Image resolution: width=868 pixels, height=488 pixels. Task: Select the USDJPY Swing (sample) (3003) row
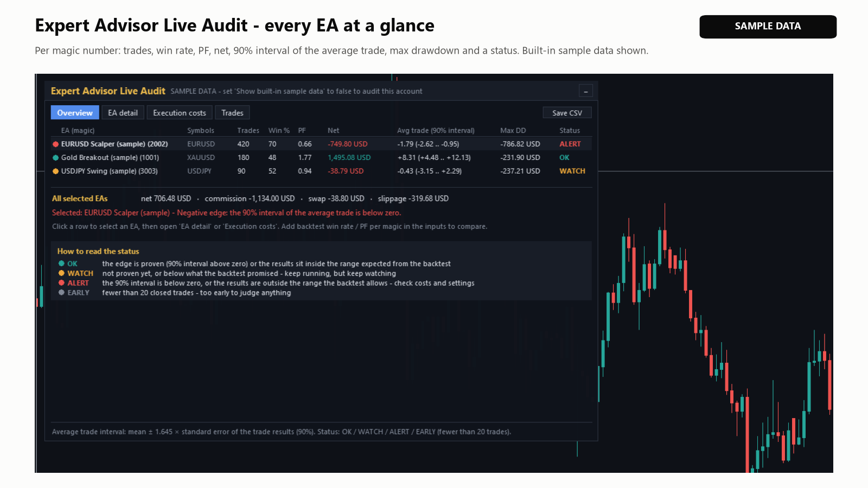point(321,171)
